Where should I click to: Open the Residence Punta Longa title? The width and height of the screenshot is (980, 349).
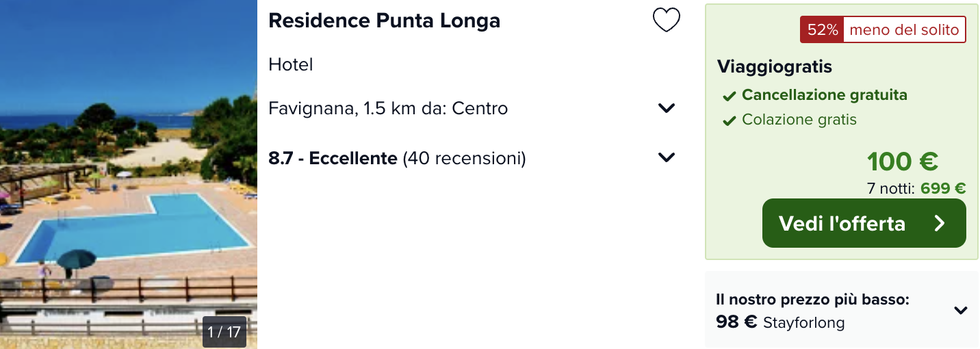(384, 21)
